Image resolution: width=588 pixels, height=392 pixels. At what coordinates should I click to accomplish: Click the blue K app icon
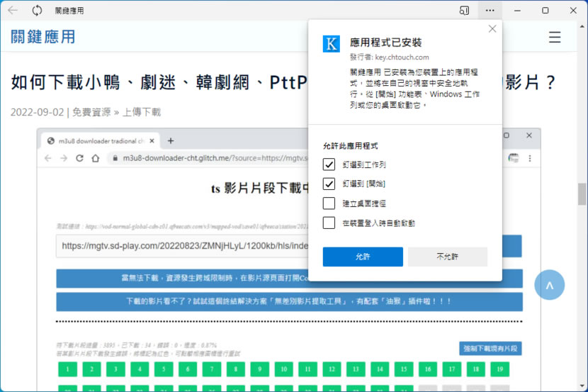point(332,44)
